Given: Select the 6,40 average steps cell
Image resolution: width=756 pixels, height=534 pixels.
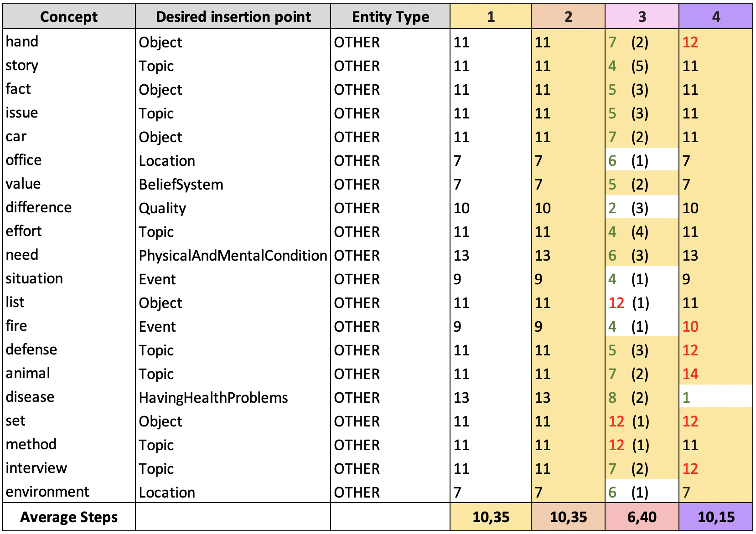Looking at the screenshot, I should 642,517.
